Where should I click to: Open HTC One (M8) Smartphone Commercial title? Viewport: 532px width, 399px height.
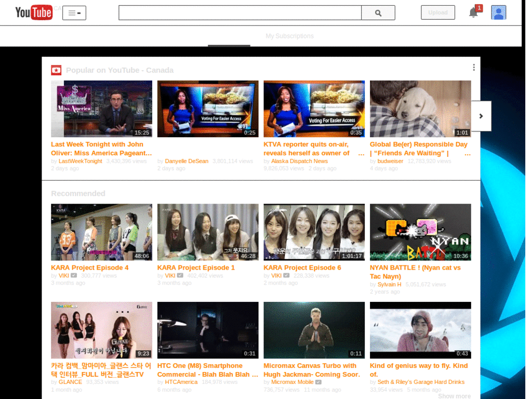pyautogui.click(x=208, y=370)
